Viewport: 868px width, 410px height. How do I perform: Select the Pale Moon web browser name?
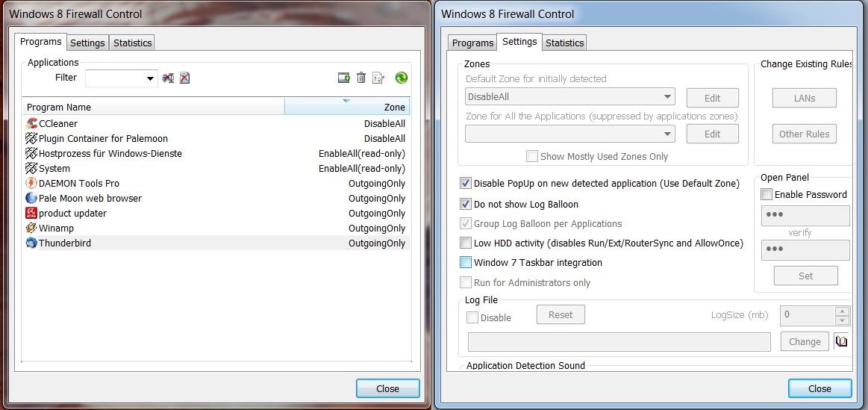coord(90,199)
